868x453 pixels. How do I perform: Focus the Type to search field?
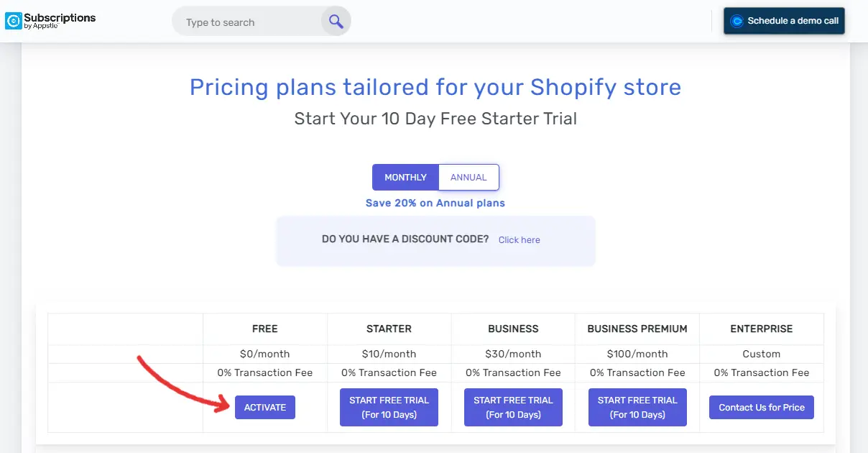click(x=248, y=22)
